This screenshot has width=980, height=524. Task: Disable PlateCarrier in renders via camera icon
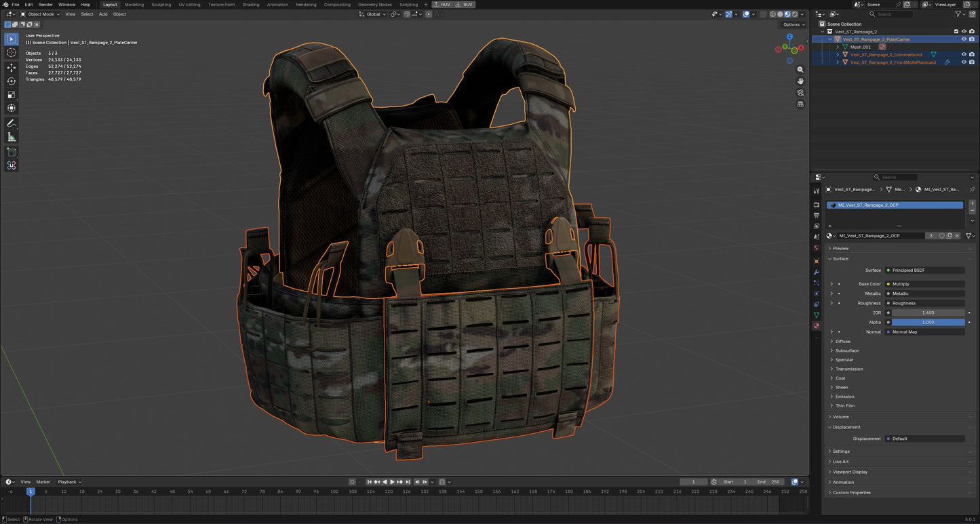(972, 39)
